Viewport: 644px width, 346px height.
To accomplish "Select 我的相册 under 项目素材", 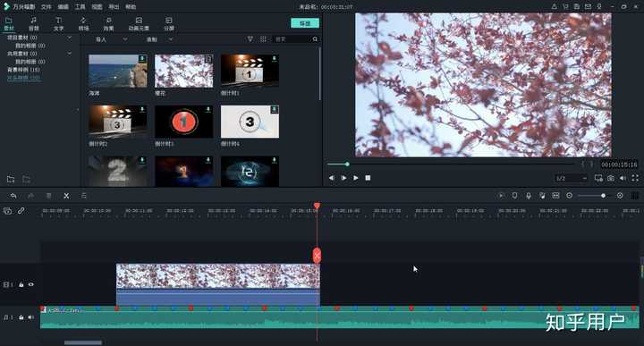I will click(x=30, y=46).
